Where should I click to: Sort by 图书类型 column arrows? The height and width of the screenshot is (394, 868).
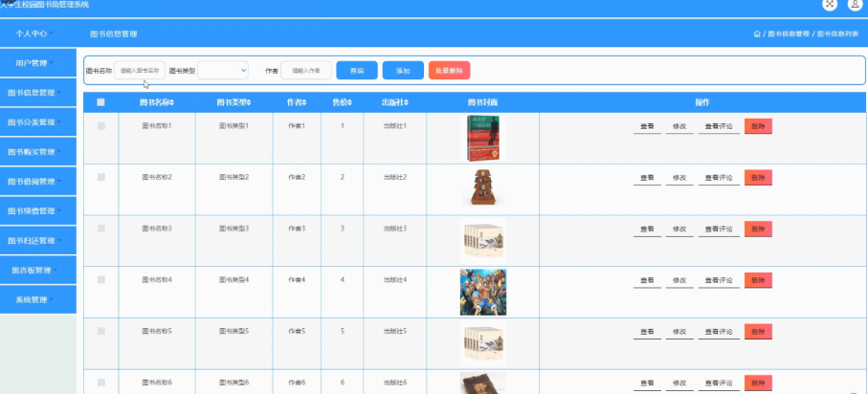pyautogui.click(x=249, y=102)
